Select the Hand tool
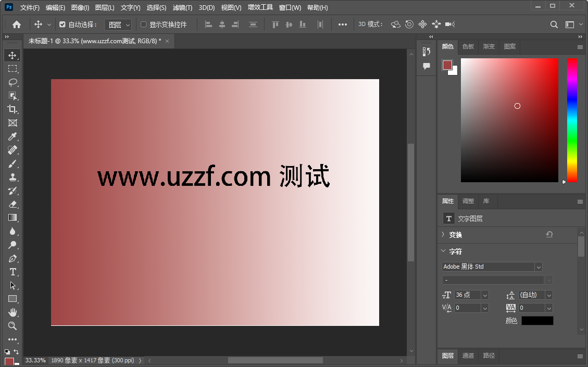 pyautogui.click(x=12, y=312)
